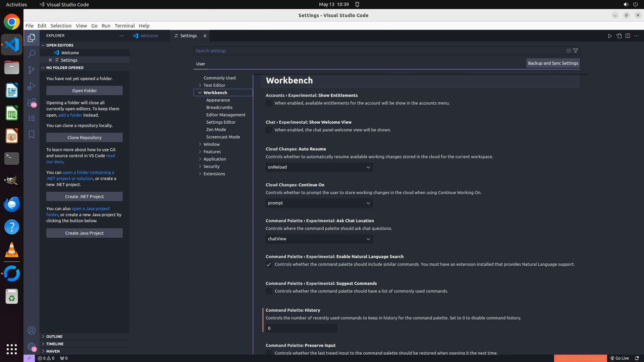The width and height of the screenshot is (644, 362).
Task: Click the Search settings input field
Action: point(379,51)
